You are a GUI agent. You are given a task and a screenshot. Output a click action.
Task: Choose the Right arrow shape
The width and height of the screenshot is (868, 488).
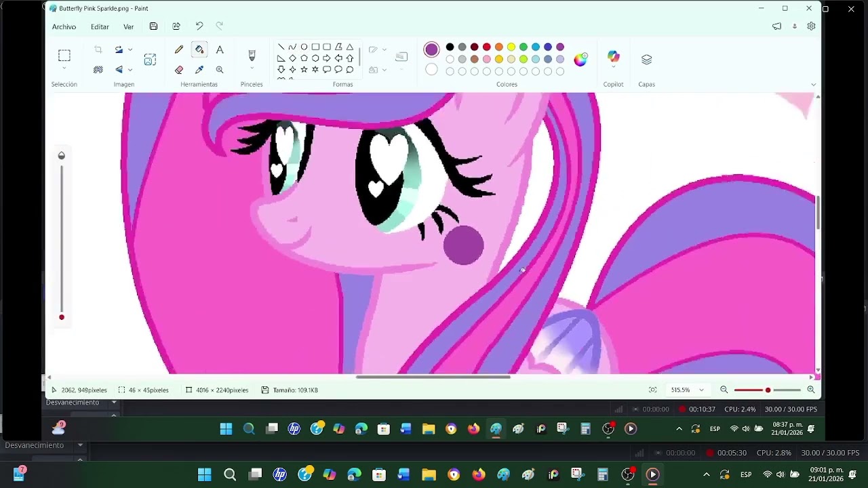click(x=327, y=58)
